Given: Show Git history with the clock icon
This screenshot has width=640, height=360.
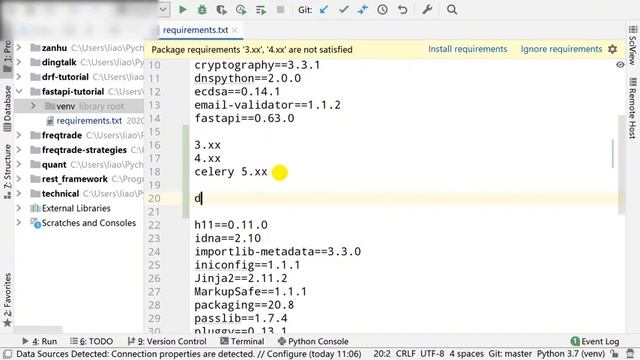Looking at the screenshot, I should tap(382, 9).
